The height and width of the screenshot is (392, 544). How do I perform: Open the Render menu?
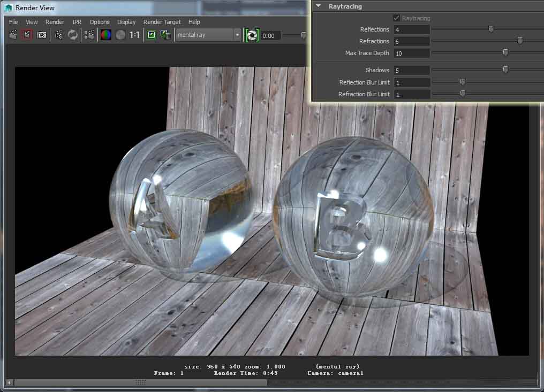coord(55,22)
